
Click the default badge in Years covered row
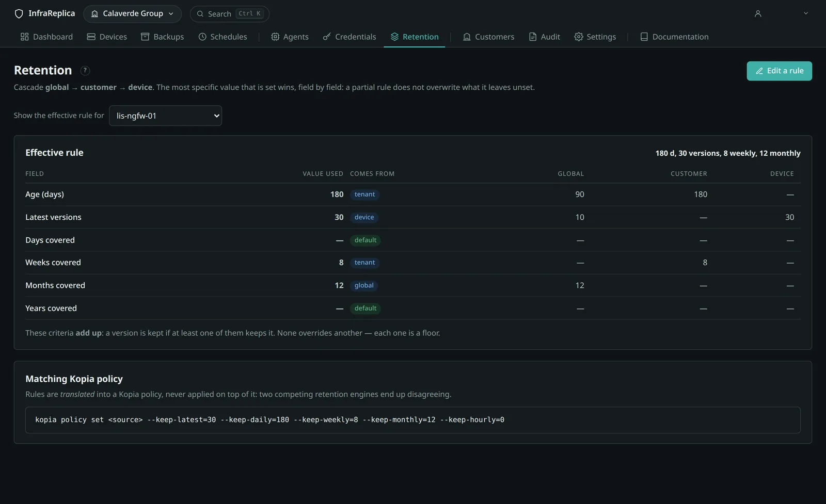pyautogui.click(x=366, y=308)
